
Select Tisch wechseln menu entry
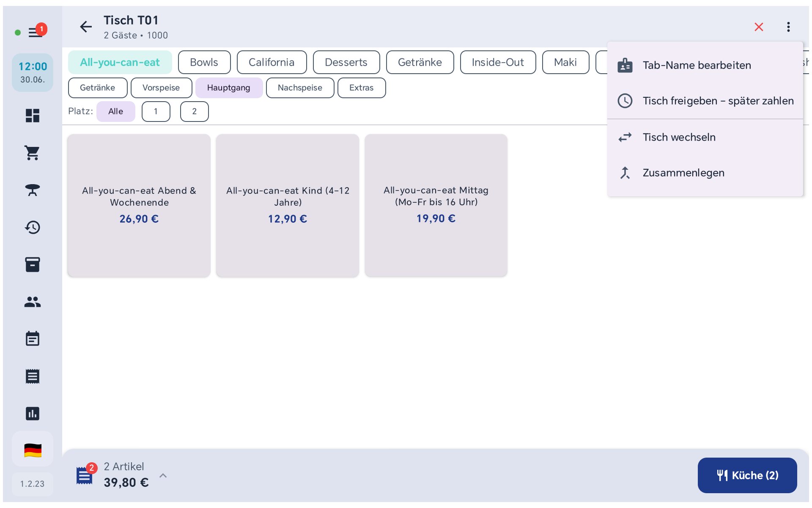pyautogui.click(x=705, y=137)
